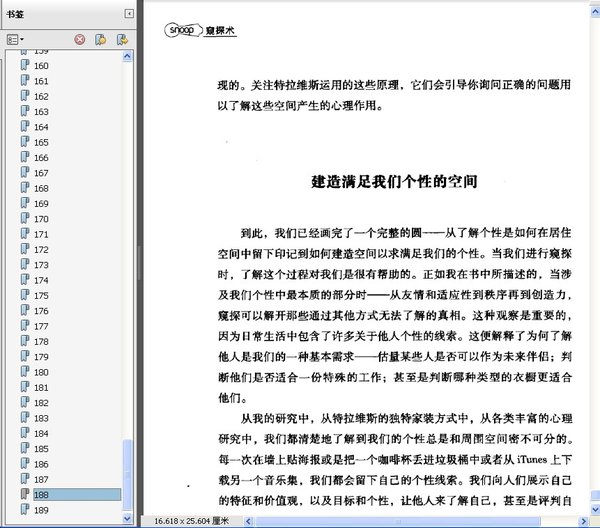Click the snoop logo in page header
600x528 pixels.
183,30
